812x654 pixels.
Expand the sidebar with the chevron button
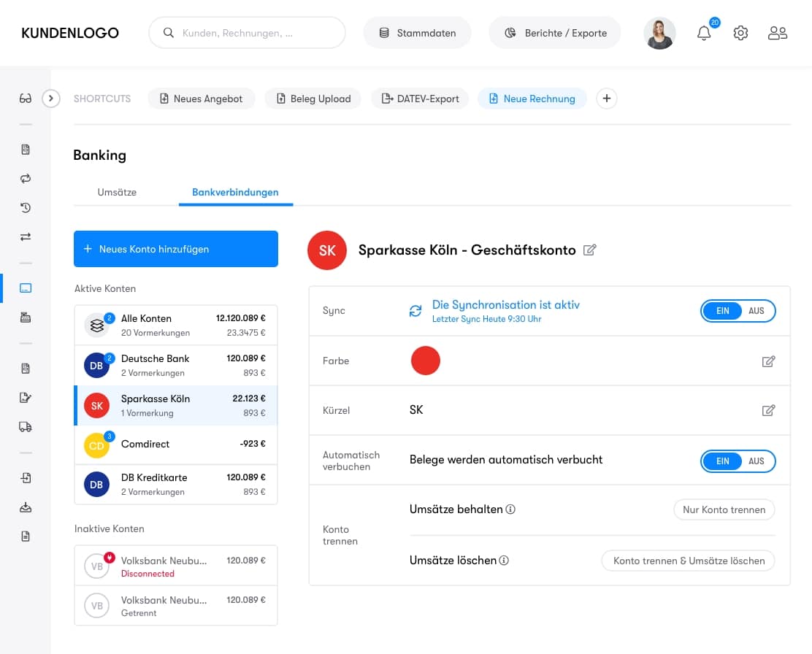[50, 99]
